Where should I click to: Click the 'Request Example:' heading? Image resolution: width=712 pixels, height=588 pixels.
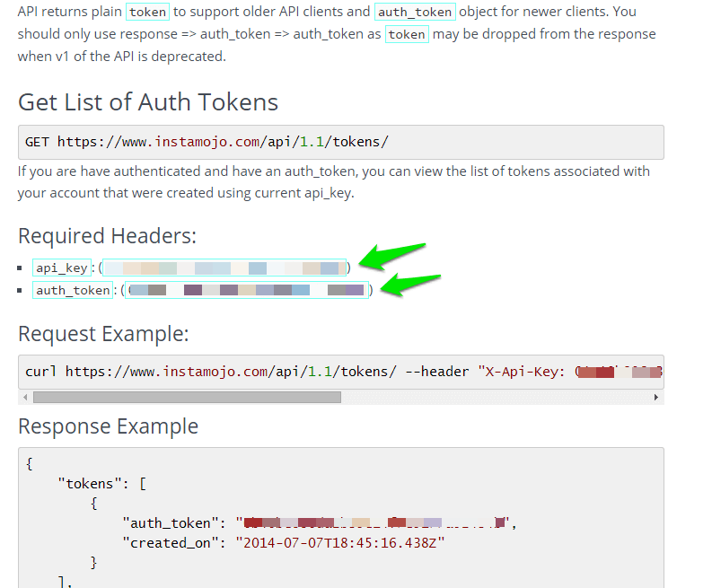(x=103, y=334)
